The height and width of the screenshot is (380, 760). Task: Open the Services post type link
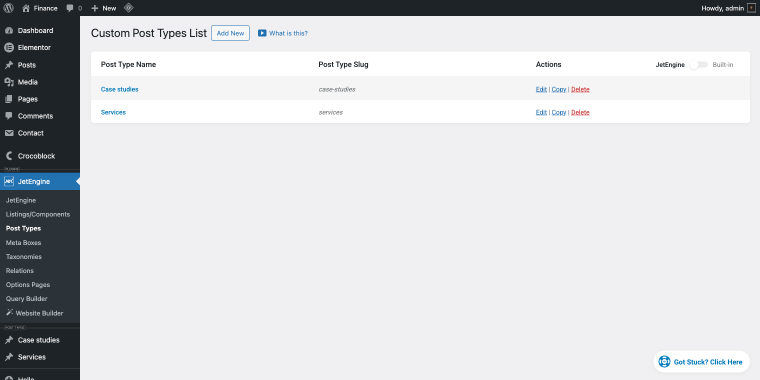click(x=113, y=112)
